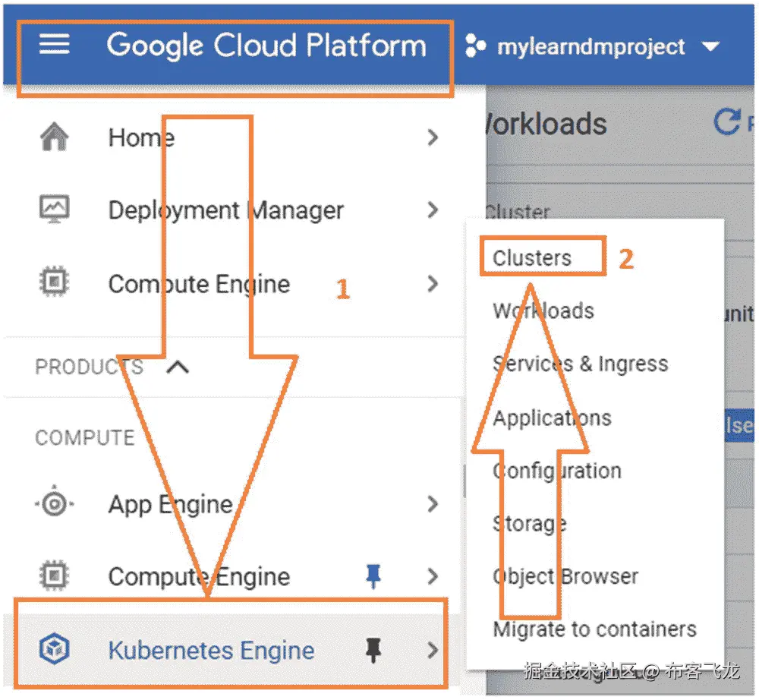
Task: Open the hamburger navigation menu
Action: (54, 46)
